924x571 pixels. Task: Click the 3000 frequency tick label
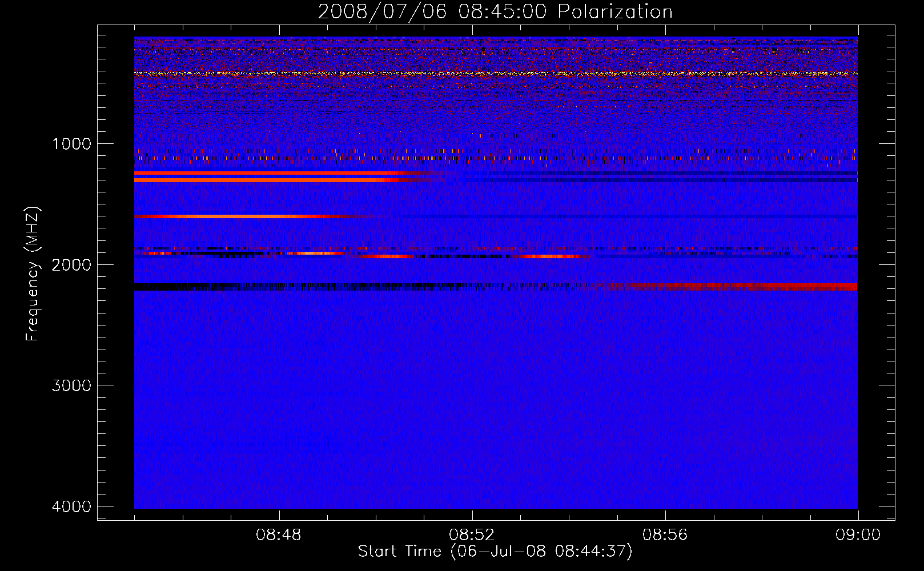click(71, 385)
